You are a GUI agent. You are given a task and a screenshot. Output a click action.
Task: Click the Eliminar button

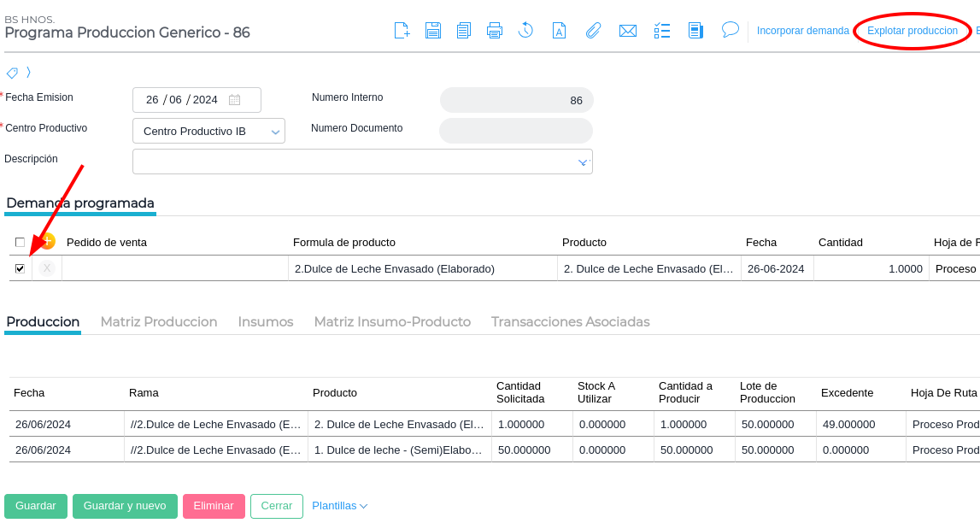[214, 506]
